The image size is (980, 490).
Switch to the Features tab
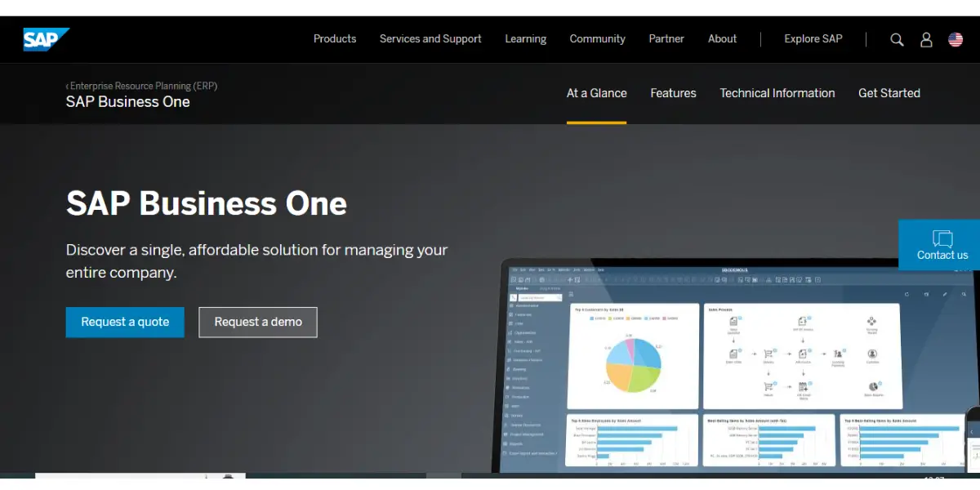pos(674,93)
